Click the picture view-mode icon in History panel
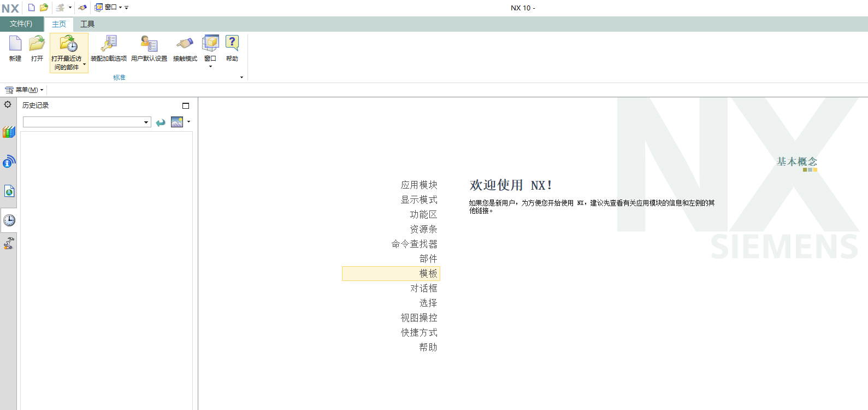 (x=177, y=122)
